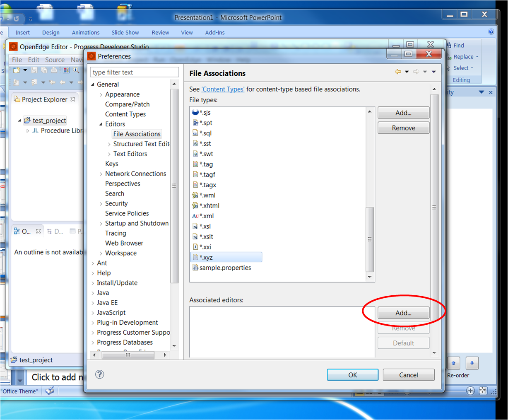
Task: Click the fit slide to window icon
Action: coord(483,390)
